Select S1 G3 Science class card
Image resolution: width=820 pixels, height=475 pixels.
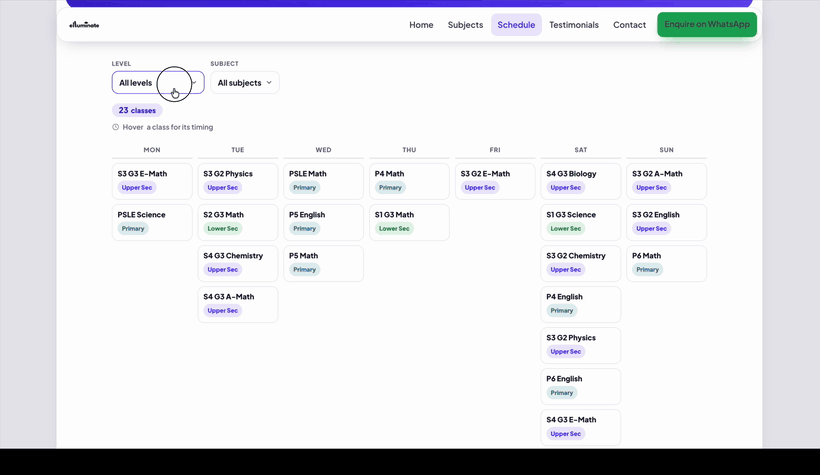tap(581, 222)
